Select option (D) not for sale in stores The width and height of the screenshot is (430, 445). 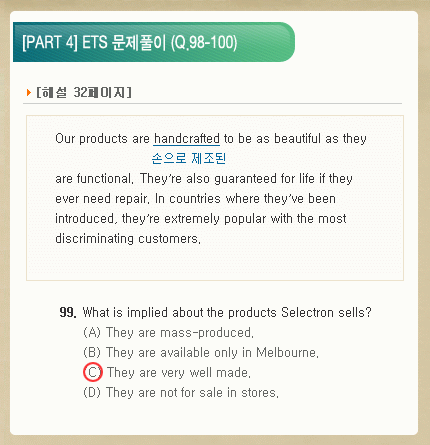point(181,392)
